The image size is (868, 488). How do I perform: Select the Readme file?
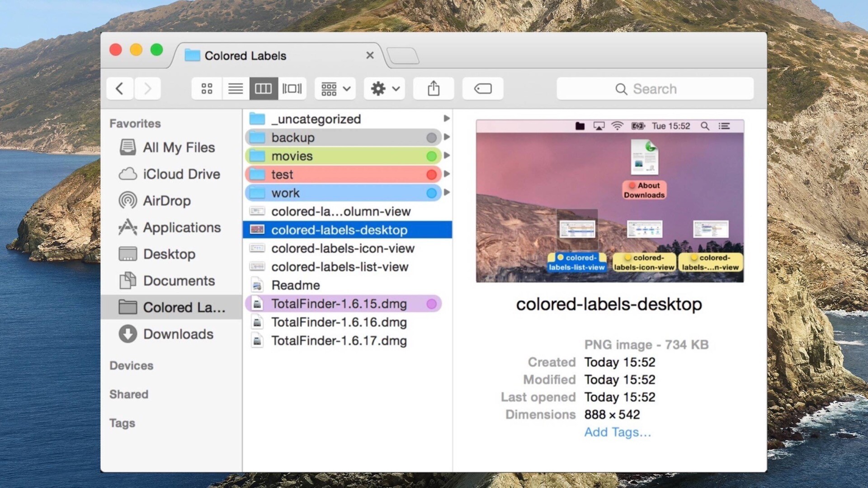click(347, 286)
